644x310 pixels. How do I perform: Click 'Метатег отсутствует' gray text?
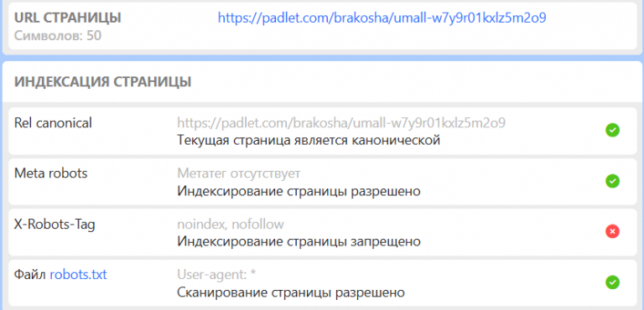click(x=239, y=173)
